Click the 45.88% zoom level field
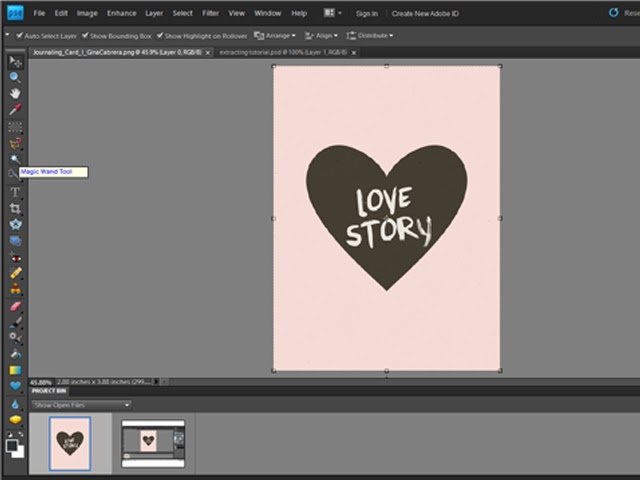 click(41, 382)
